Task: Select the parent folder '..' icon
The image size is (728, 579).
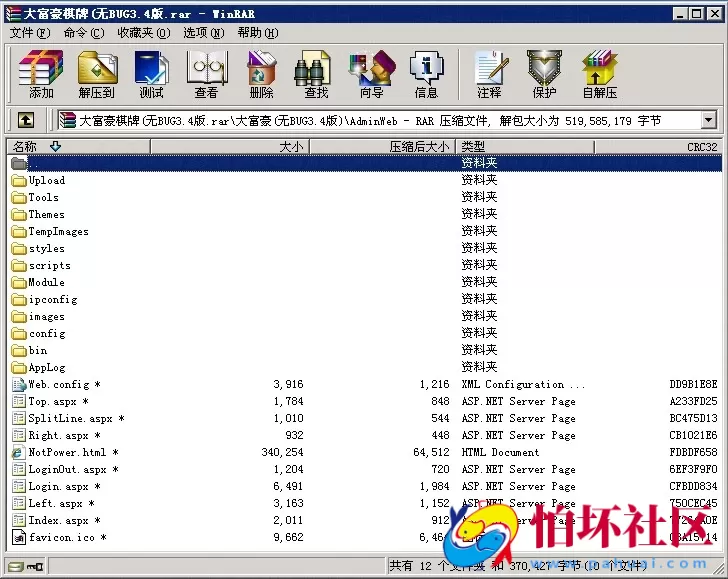Action: (19, 163)
